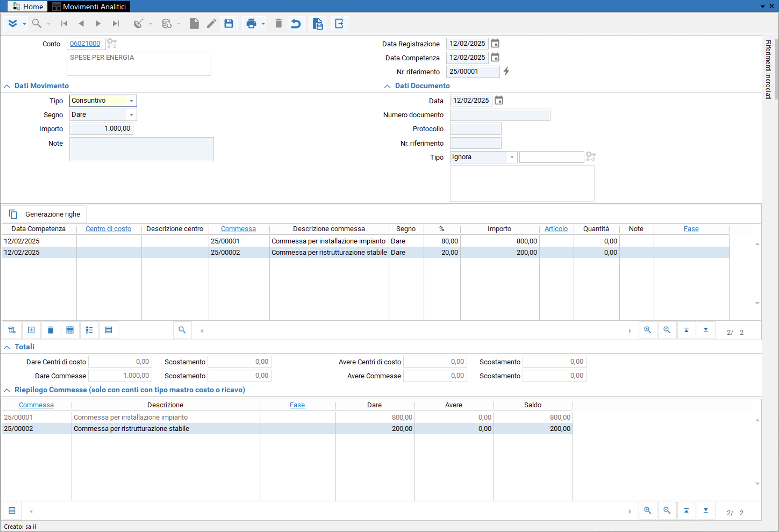This screenshot has height=532, width=779.
Task: Click the copy-and-save document icon
Action: 317,23
